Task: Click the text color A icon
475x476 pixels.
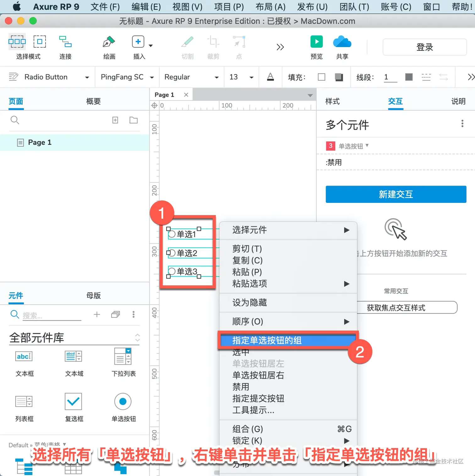Action: pos(270,77)
